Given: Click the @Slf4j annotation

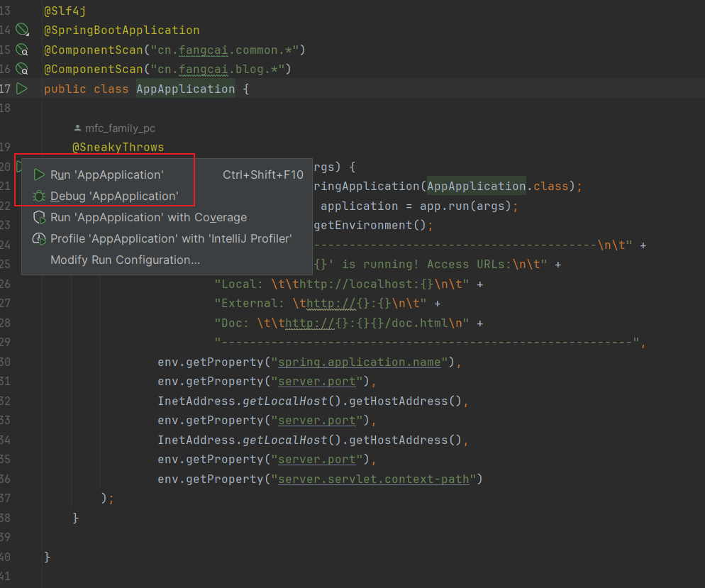Looking at the screenshot, I should click(65, 11).
